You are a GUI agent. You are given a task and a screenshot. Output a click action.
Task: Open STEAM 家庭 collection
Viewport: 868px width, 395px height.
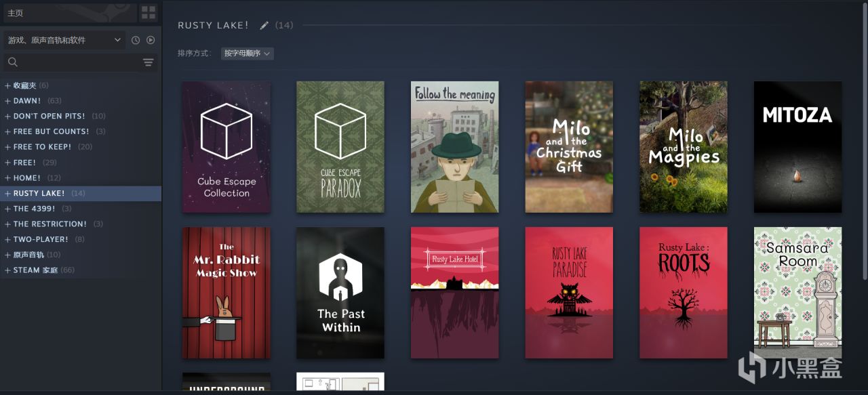(x=81, y=270)
